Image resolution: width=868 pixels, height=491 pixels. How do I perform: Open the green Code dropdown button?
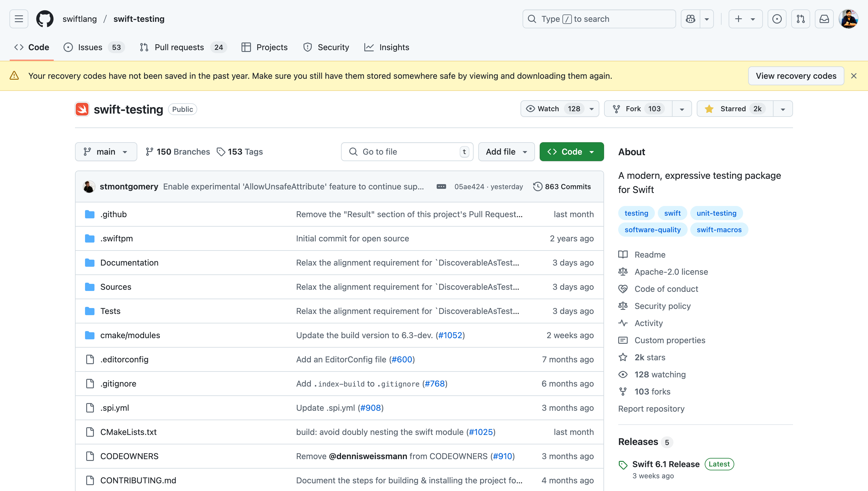[572, 152]
